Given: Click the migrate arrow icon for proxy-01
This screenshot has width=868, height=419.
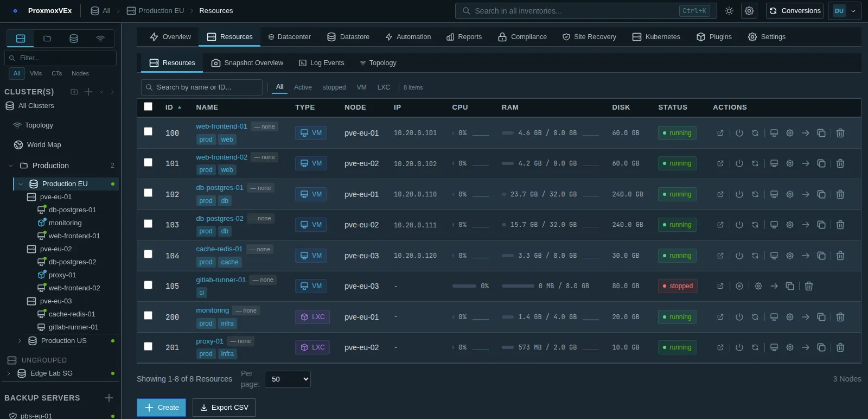Looking at the screenshot, I should tap(806, 347).
